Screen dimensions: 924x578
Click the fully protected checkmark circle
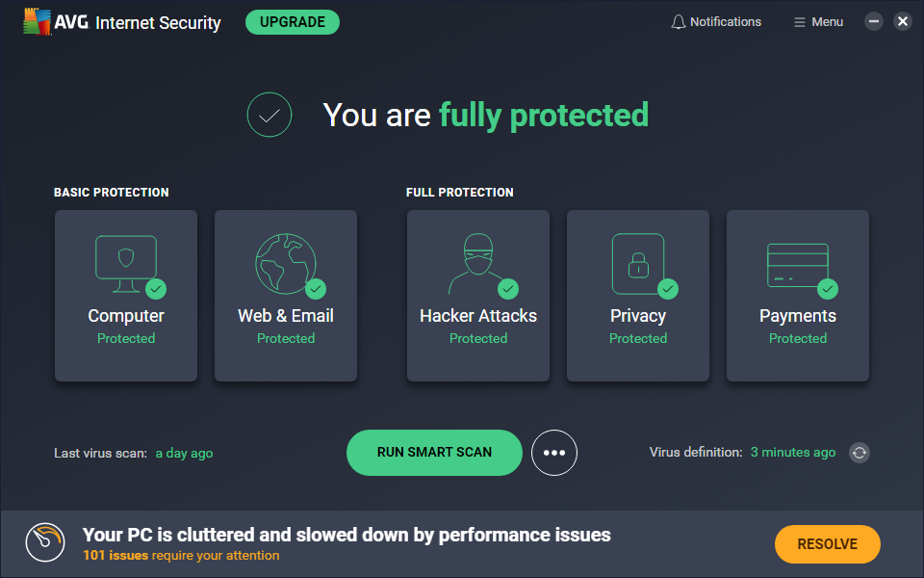pyautogui.click(x=269, y=116)
